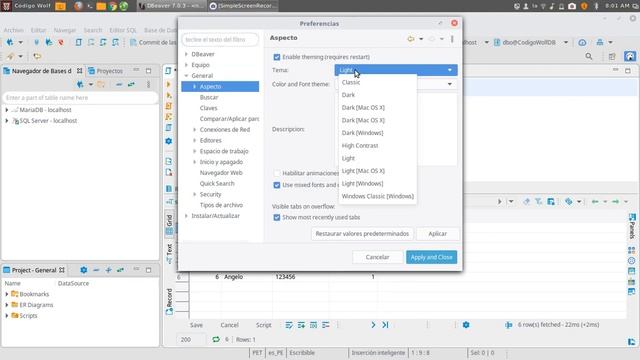Choose Dark theme from dropdown list
The height and width of the screenshot is (360, 640).
tap(348, 95)
